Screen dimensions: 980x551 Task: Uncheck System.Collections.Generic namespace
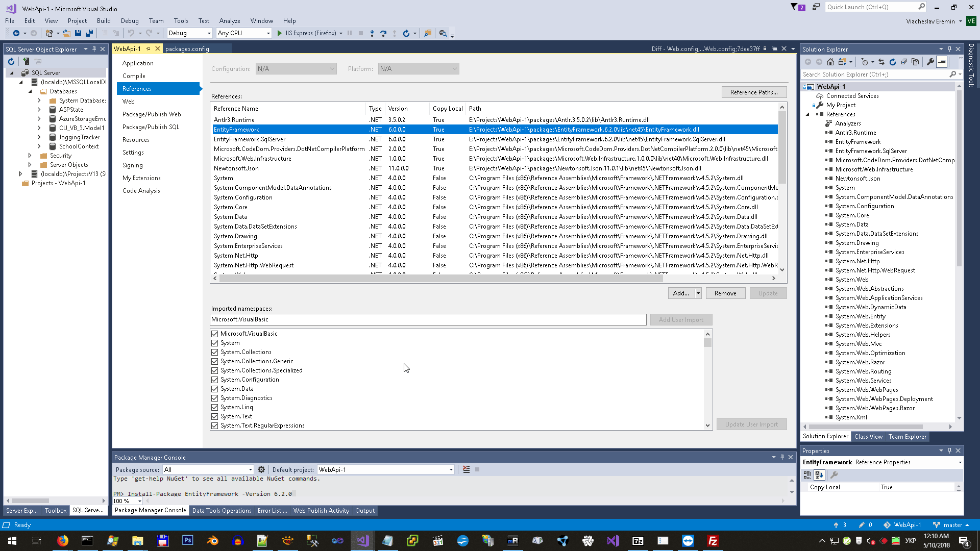pos(215,361)
